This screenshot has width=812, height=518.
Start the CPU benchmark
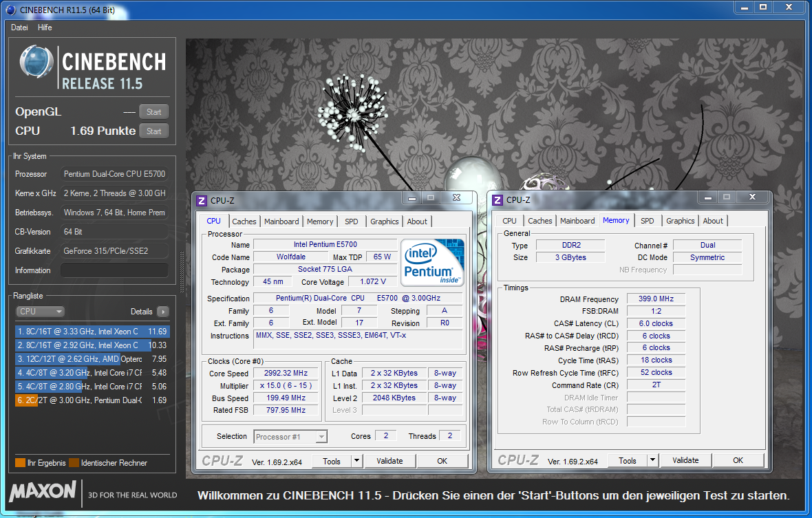pos(154,131)
